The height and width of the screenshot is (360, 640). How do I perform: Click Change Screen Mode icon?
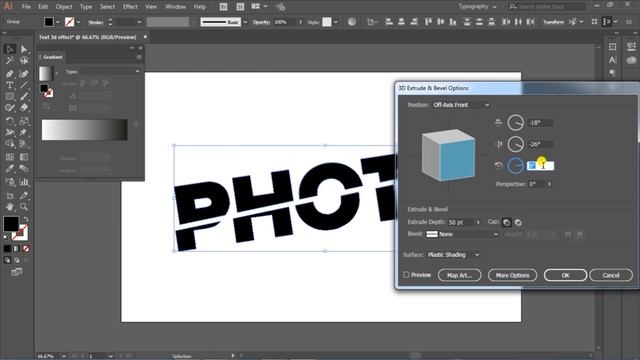pyautogui.click(x=17, y=272)
